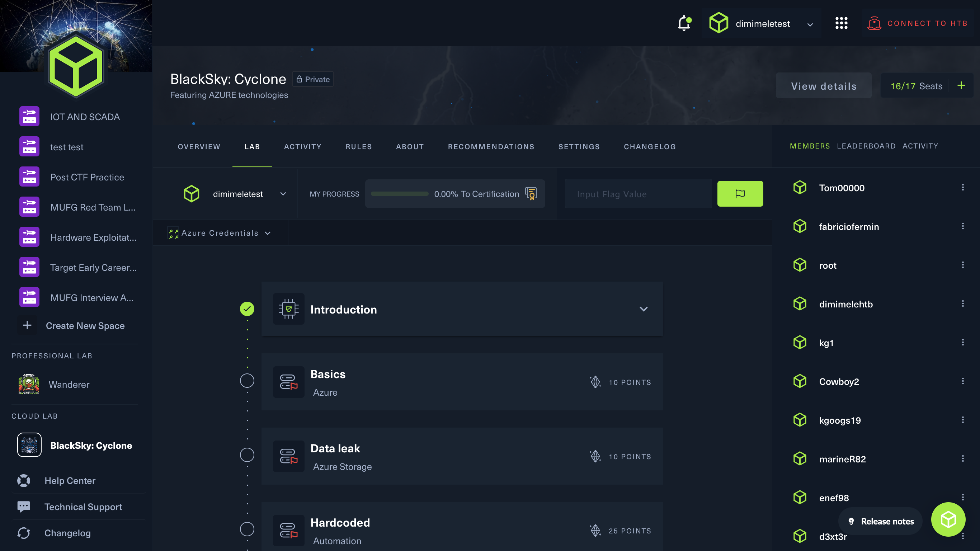Click the Technical Support chat icon
The height and width of the screenshot is (551, 980).
click(x=24, y=507)
